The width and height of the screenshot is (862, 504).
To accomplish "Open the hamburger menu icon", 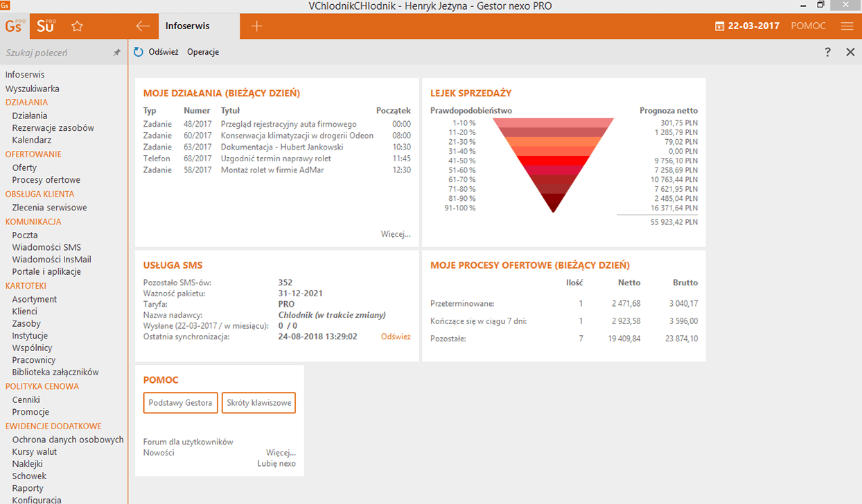I will 847,26.
